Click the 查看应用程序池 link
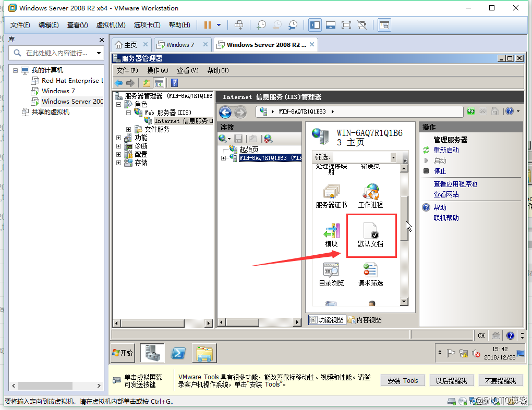The height and width of the screenshot is (410, 532). (x=455, y=184)
